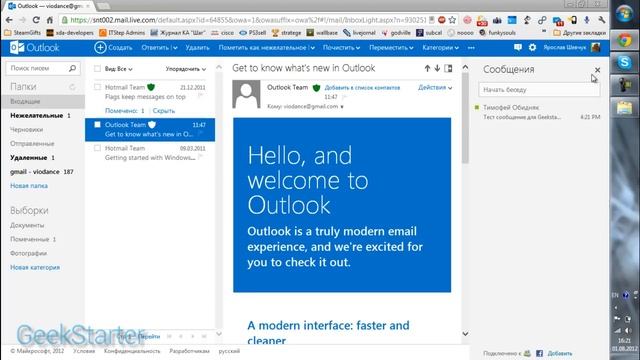640x360 pixels.
Task: Open the Вид: Все view dropdown
Action: click(x=118, y=69)
